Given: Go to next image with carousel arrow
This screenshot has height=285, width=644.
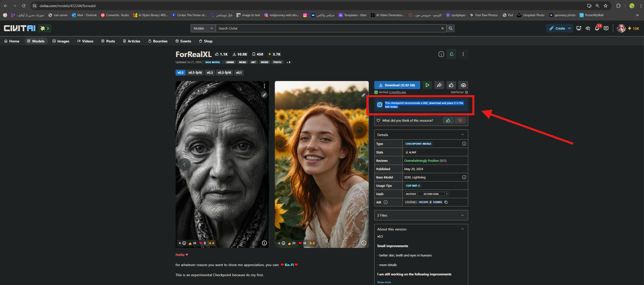Looking at the screenshot, I should coord(360,165).
